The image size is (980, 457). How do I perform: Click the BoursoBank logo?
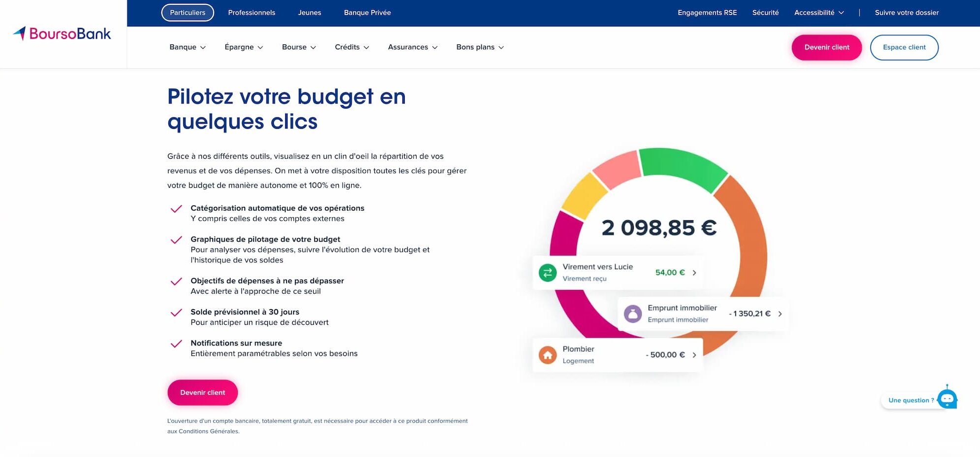62,34
